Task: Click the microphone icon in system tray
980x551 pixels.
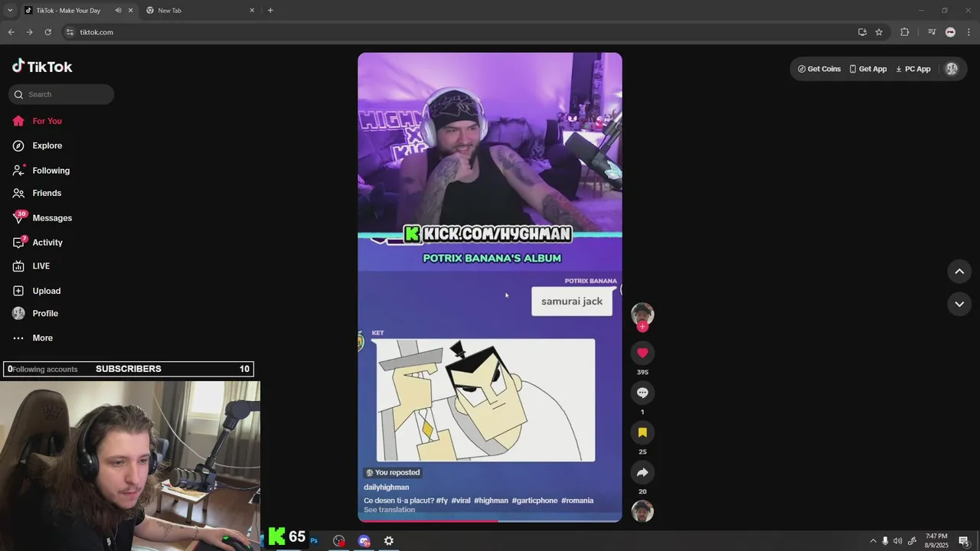Action: (885, 541)
